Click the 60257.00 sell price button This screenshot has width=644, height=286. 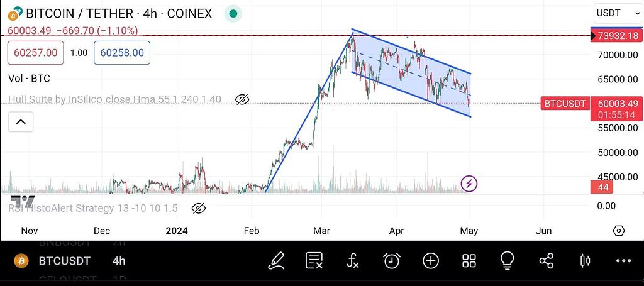[x=35, y=53]
